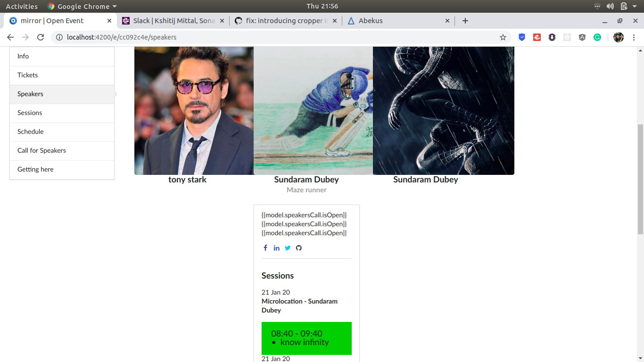Click the Sessions heading in speaker card

(278, 276)
